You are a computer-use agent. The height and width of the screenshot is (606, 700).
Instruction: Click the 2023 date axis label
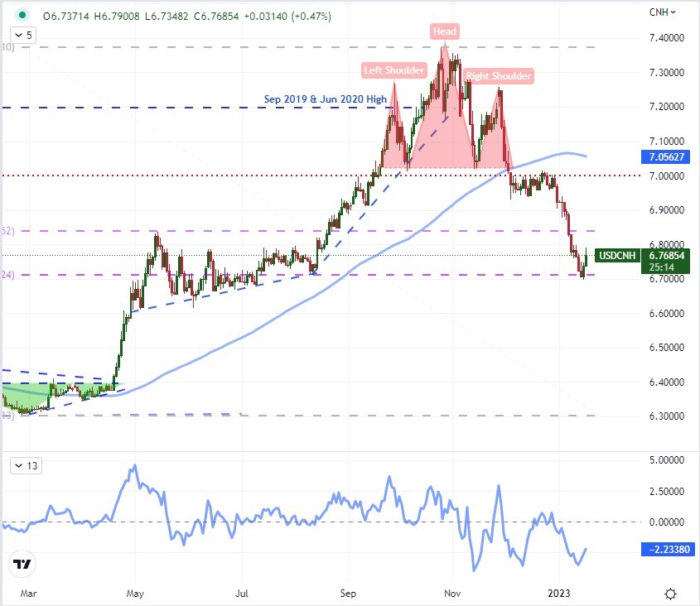click(559, 594)
